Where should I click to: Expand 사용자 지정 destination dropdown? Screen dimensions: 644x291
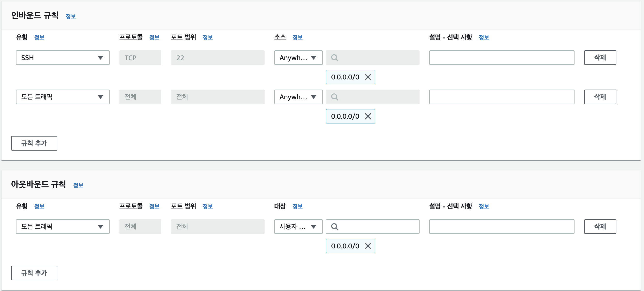[298, 227]
